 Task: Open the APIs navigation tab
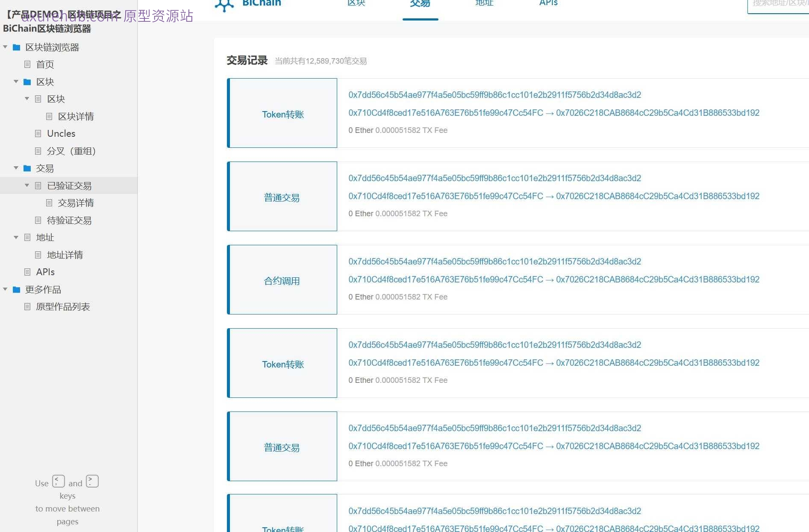[548, 3]
